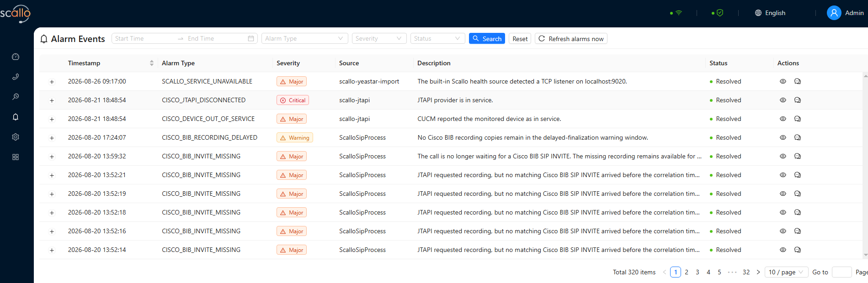Expand the 13:52:21 alarm row
This screenshot has width=868, height=283.
pos(52,175)
